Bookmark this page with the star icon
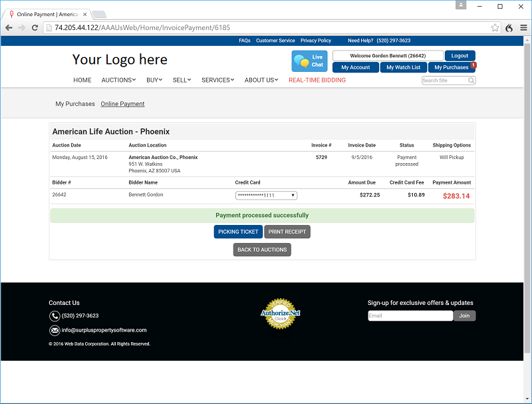The image size is (532, 404). pos(495,28)
